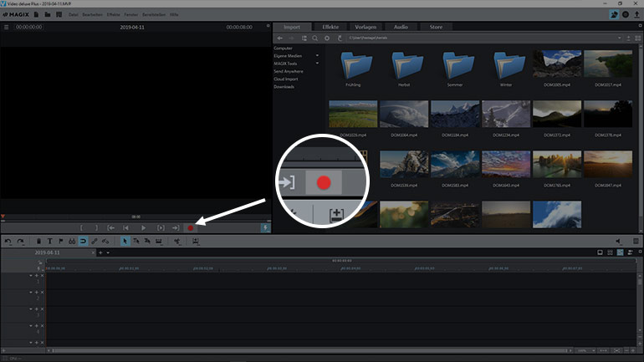
Task: Set the range start bracket marker
Action: (81, 227)
